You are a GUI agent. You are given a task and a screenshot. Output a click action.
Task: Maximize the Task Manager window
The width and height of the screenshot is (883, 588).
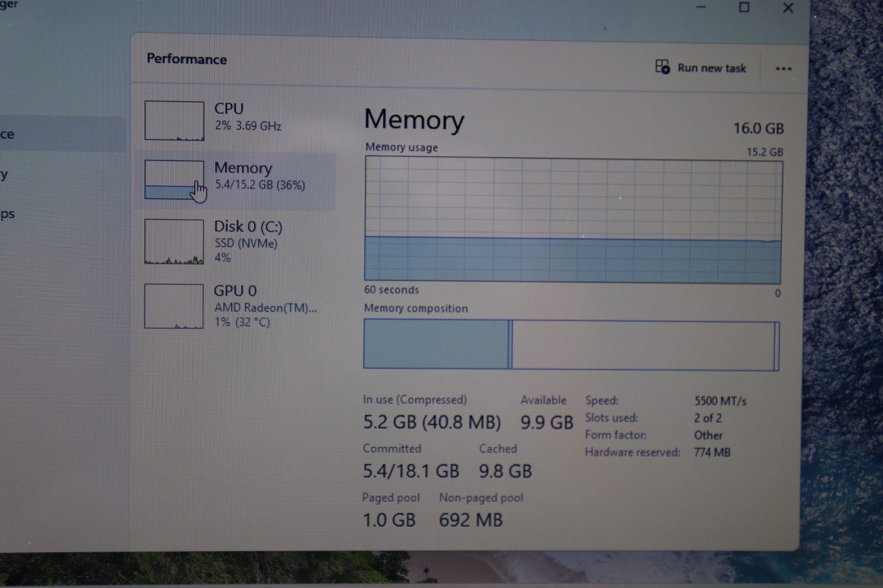tap(744, 7)
